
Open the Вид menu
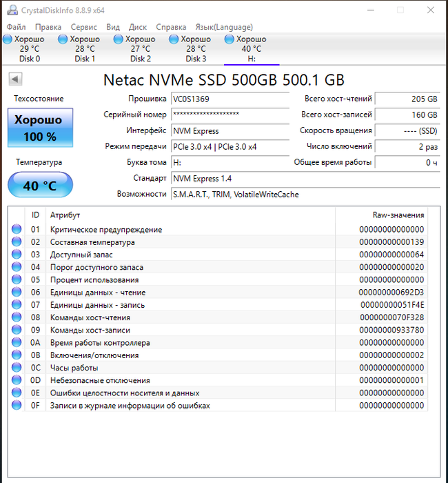click(113, 27)
